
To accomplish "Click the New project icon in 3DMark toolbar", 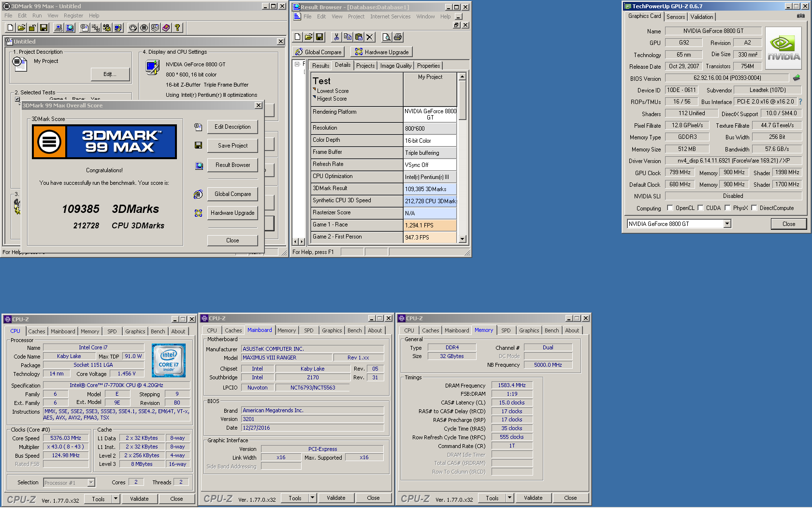I will tap(10, 28).
